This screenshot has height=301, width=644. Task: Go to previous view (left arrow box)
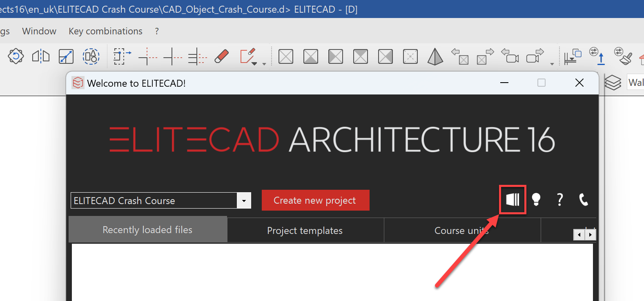(460, 56)
